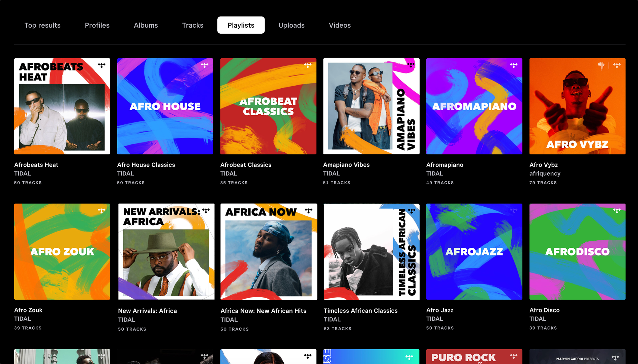This screenshot has height=364, width=638.
Task: Open the Afro Zouk cover artwork
Action: pos(62,251)
